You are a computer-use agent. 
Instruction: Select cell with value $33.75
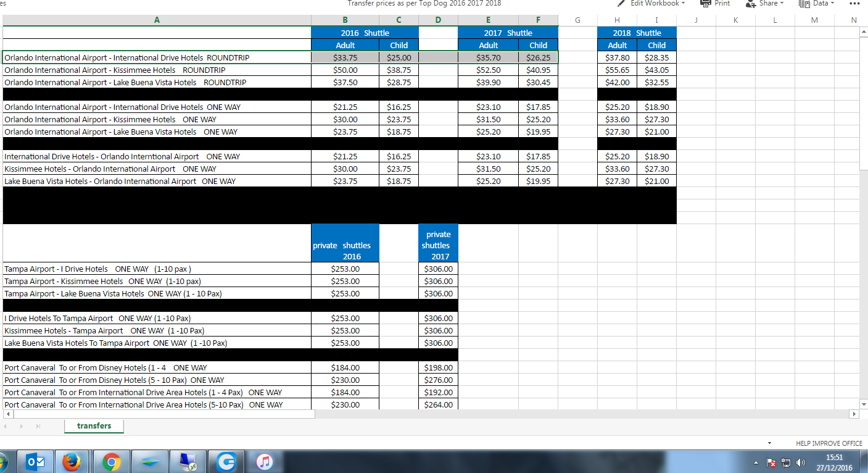(x=345, y=57)
